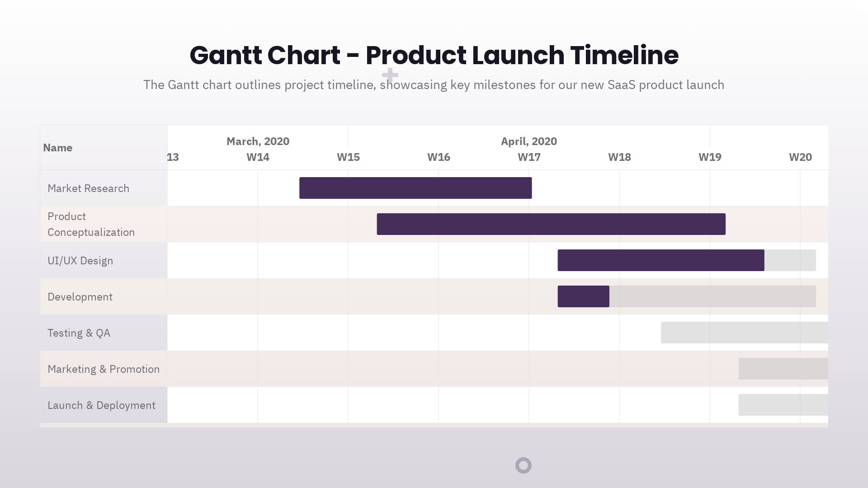Click the April, 2020 month header
The width and height of the screenshot is (868, 488).
pos(528,141)
